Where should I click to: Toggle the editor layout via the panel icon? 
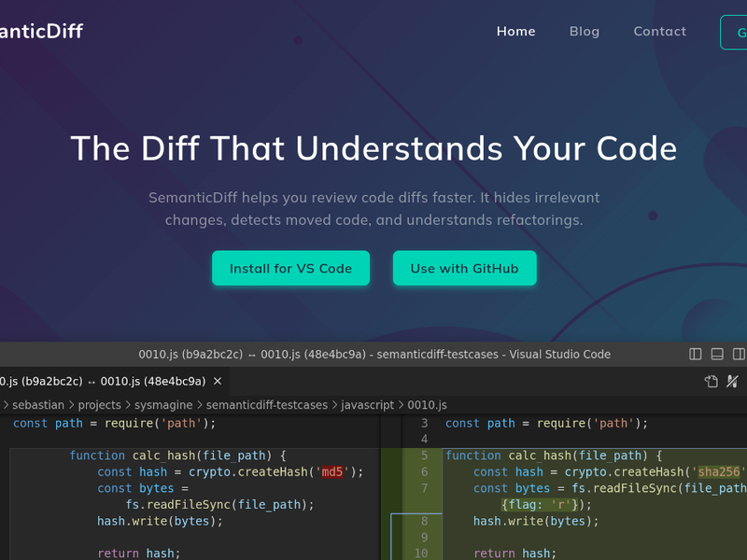[717, 354]
